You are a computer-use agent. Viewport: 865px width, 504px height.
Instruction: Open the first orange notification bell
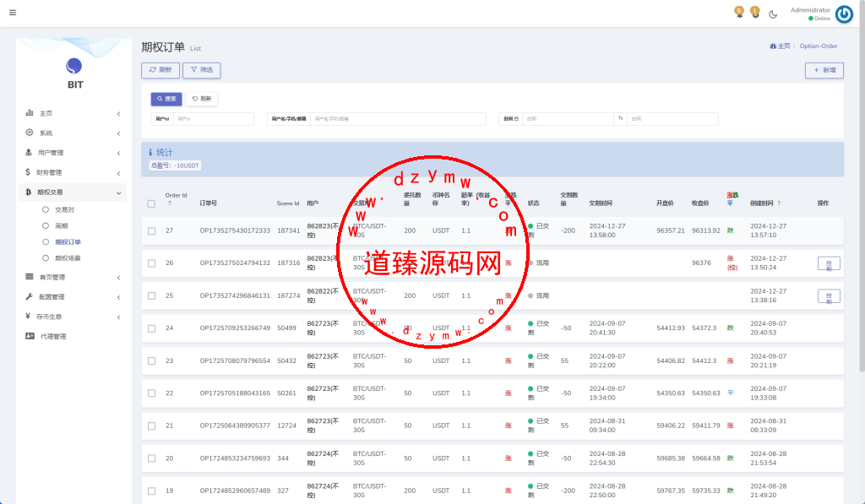739,12
